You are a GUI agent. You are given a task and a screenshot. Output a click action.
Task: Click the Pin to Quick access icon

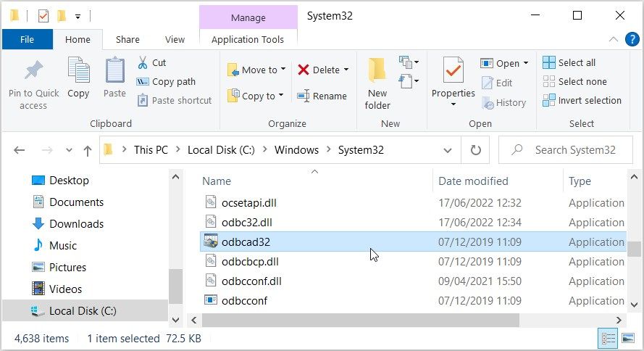point(33,71)
